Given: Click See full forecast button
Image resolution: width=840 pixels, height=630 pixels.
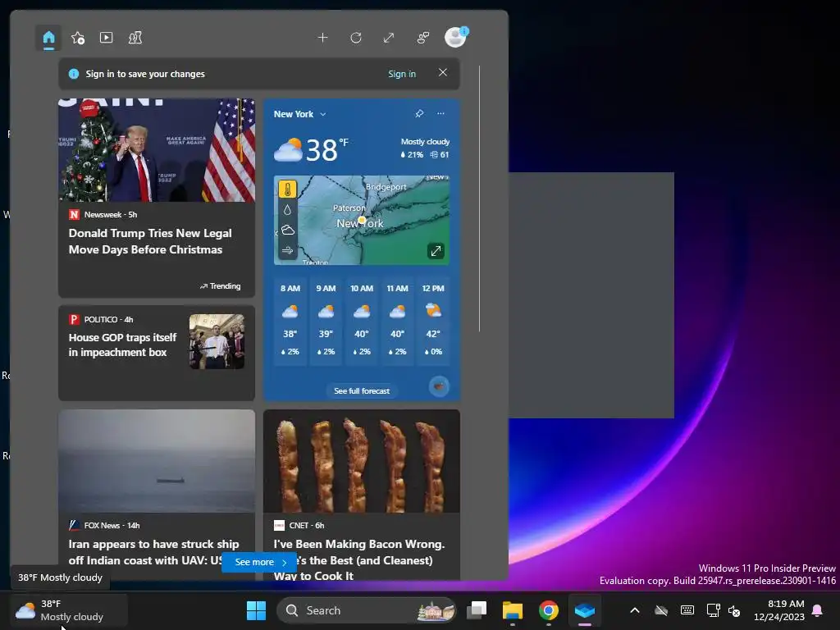Looking at the screenshot, I should click(x=362, y=391).
